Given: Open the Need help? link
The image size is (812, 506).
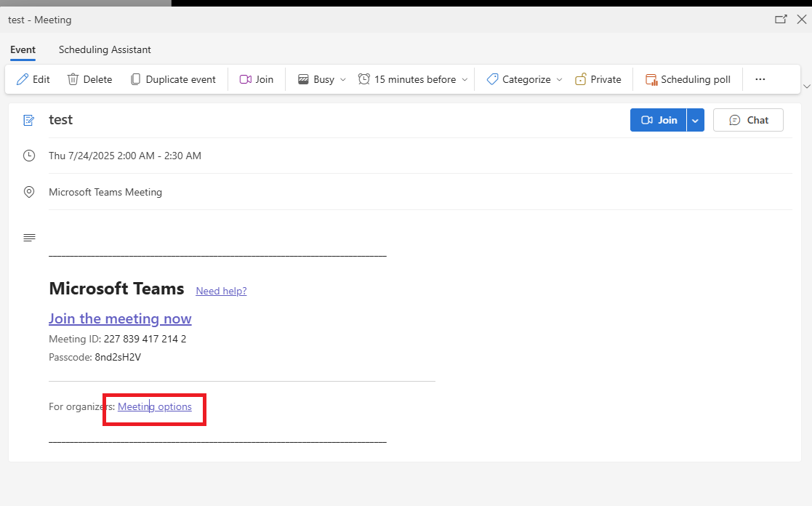Looking at the screenshot, I should (221, 291).
